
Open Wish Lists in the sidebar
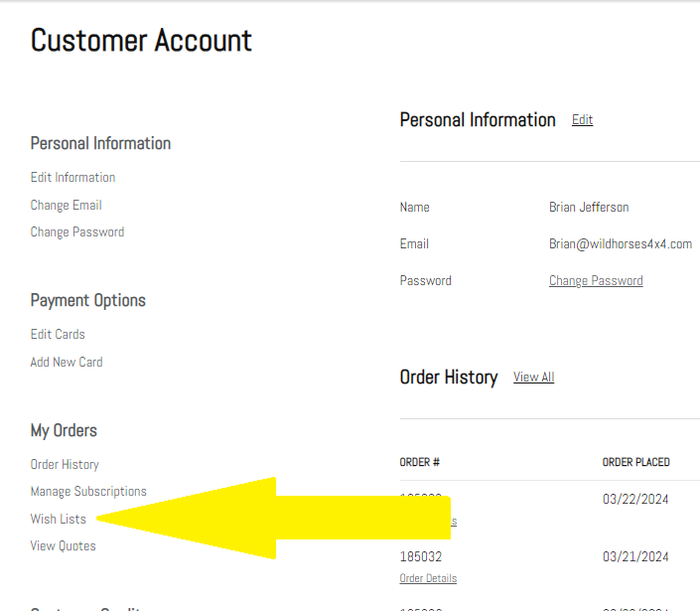58,519
